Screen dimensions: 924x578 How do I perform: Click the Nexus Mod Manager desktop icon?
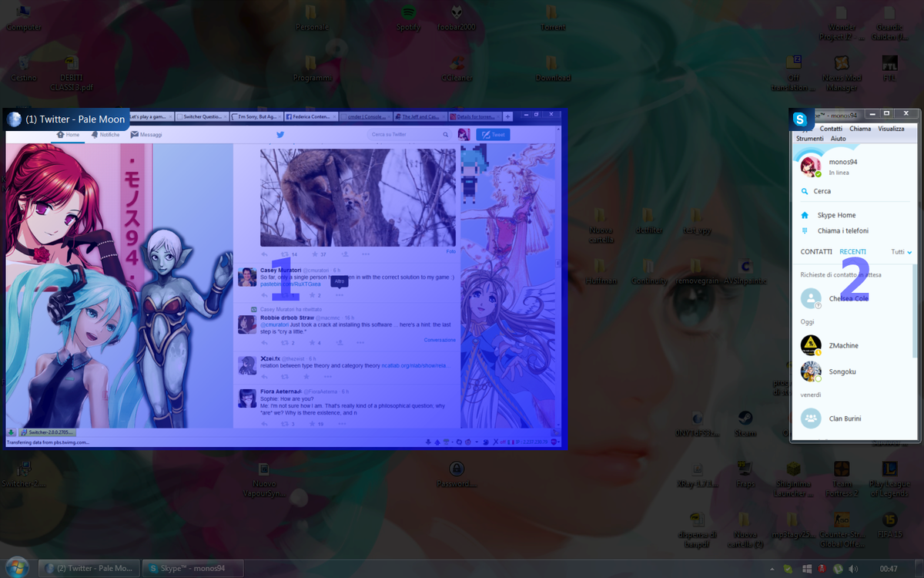point(842,74)
